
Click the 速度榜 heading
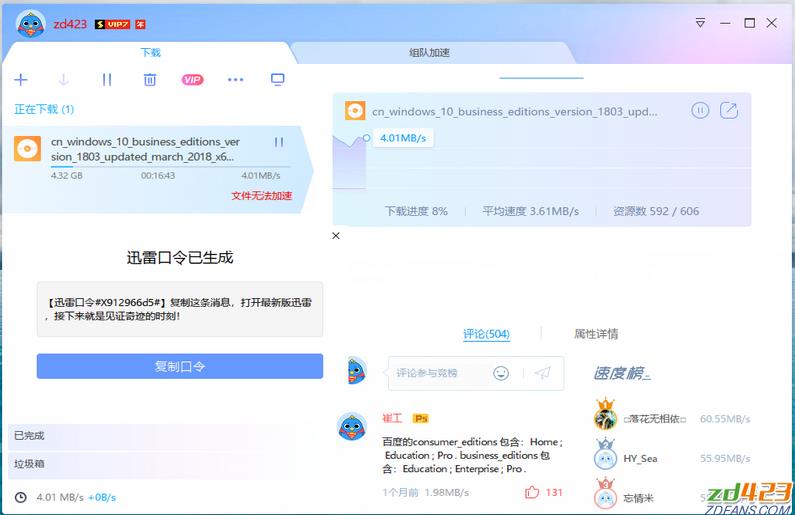pyautogui.click(x=622, y=373)
